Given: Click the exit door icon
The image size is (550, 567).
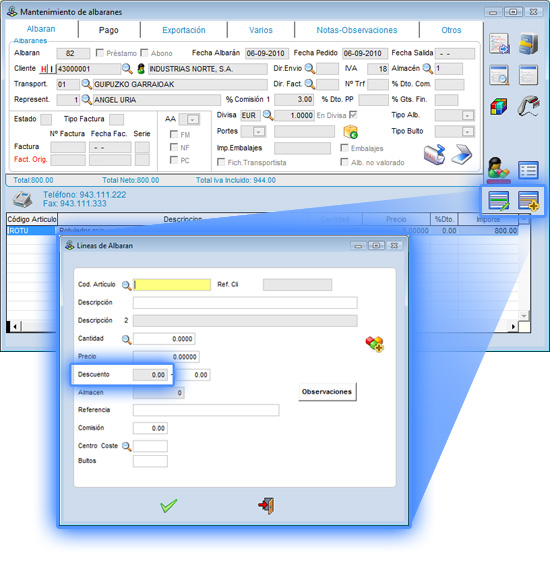Looking at the screenshot, I should coord(267,506).
